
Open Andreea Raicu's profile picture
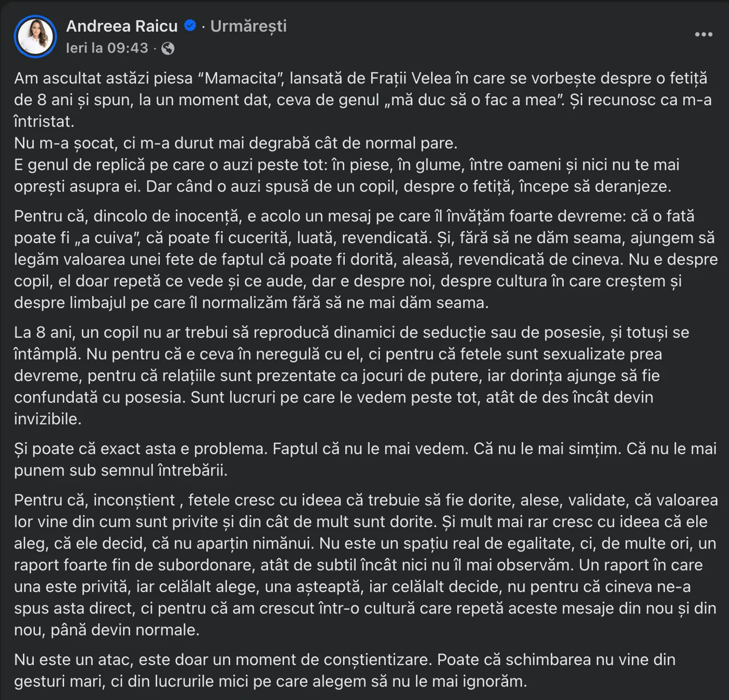pos(35,35)
